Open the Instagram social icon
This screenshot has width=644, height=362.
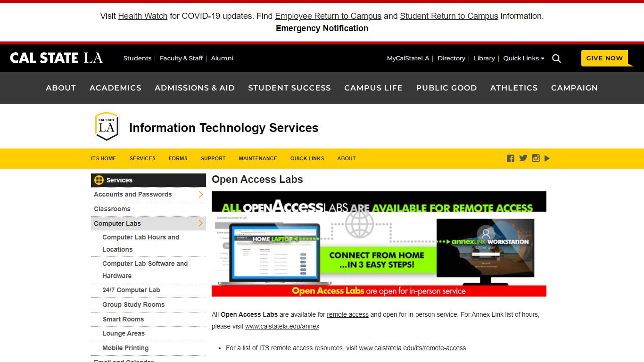(x=536, y=158)
